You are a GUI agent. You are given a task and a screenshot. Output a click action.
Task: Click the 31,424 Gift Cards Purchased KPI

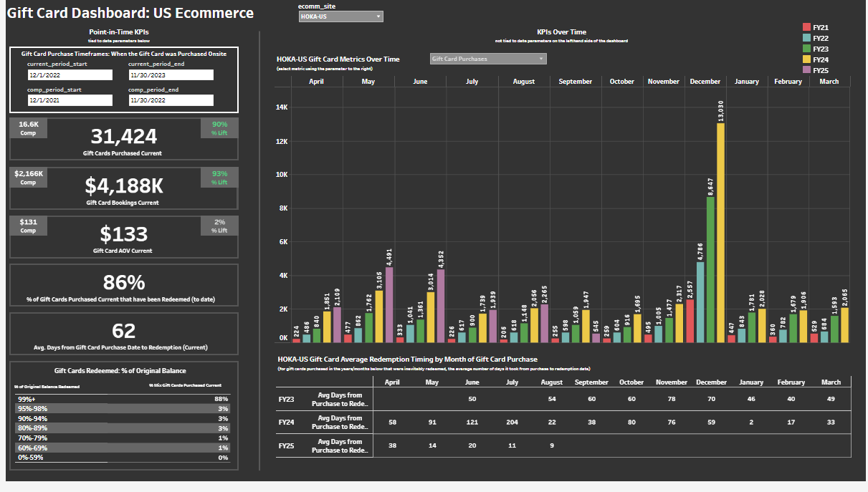coord(123,136)
